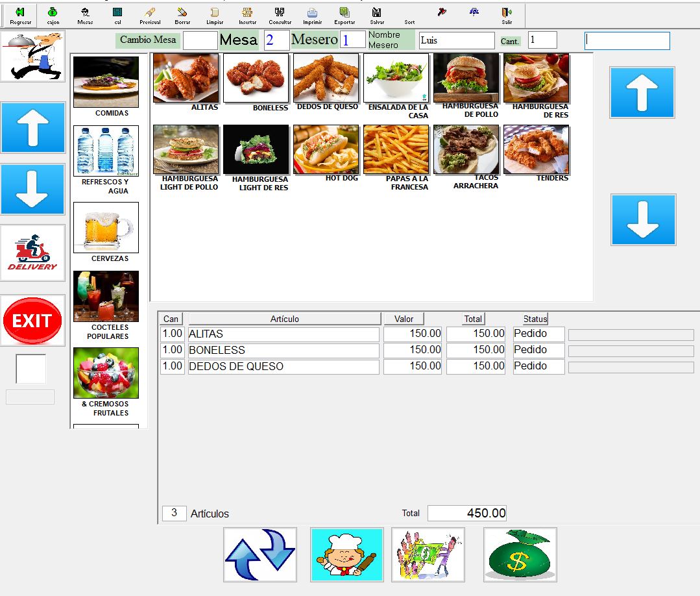Click the Artículo column header
This screenshot has width=700, height=596.
tap(285, 319)
